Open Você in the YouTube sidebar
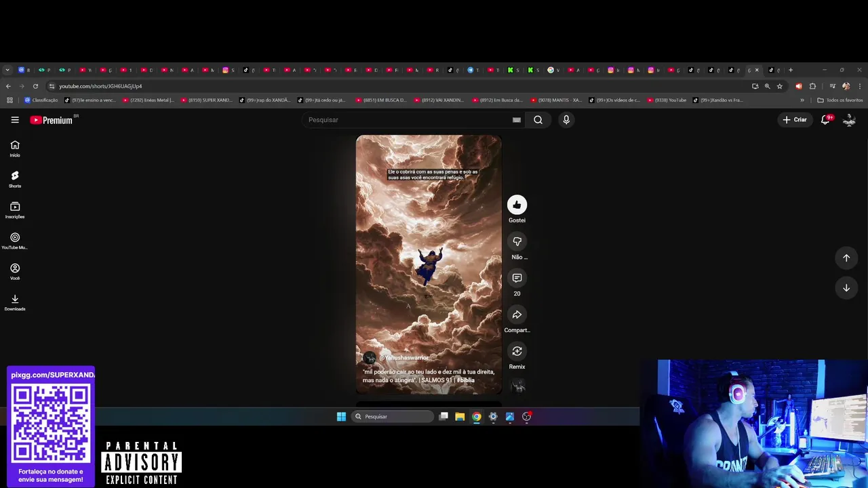The width and height of the screenshot is (868, 488). coord(15,271)
